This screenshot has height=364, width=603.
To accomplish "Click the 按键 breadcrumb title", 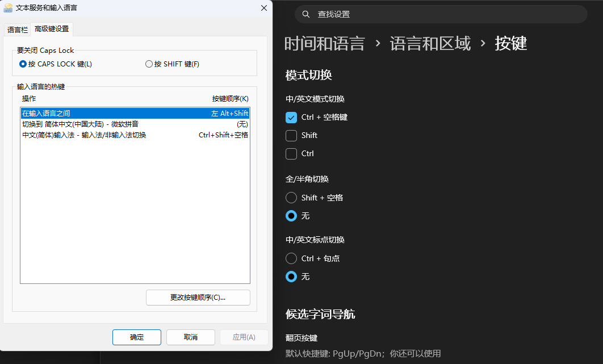I will point(510,43).
